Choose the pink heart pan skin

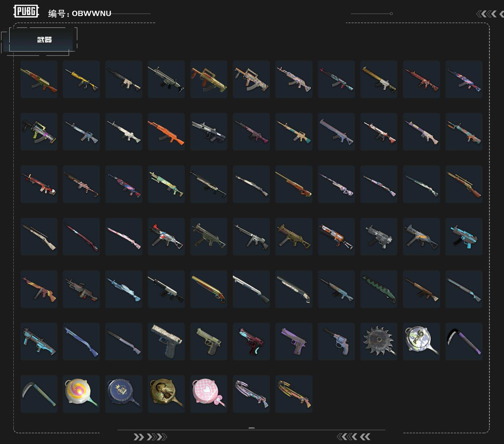209,394
